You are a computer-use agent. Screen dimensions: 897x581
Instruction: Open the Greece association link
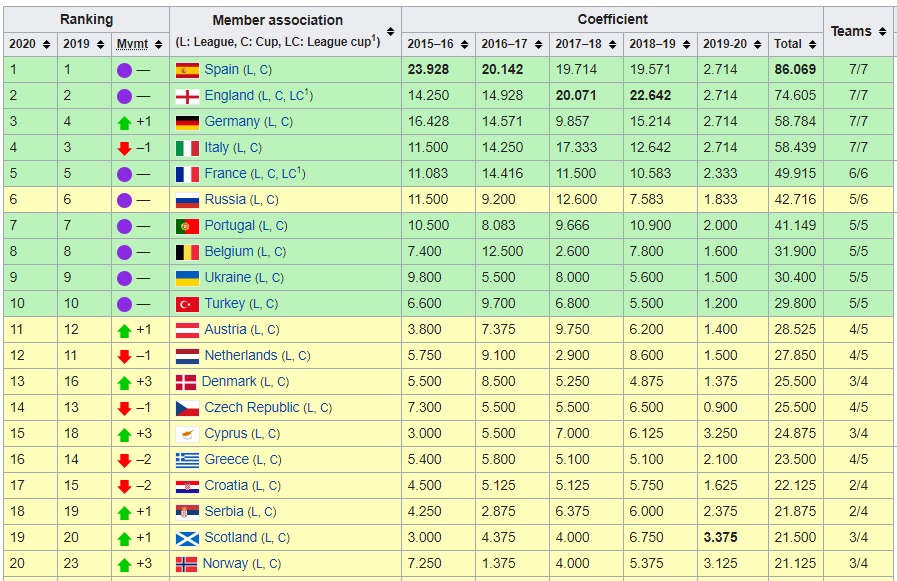pyautogui.click(x=227, y=459)
